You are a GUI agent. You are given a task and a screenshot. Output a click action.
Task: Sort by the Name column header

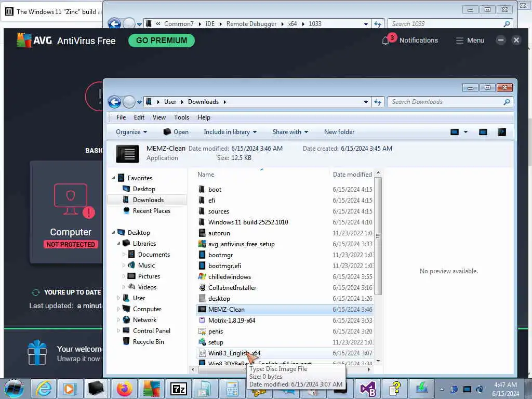click(x=206, y=175)
